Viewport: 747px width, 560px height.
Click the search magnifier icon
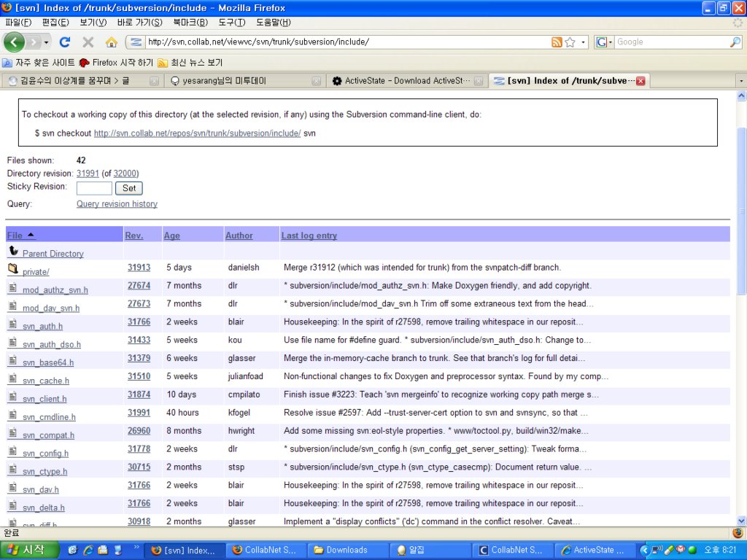coord(735,42)
